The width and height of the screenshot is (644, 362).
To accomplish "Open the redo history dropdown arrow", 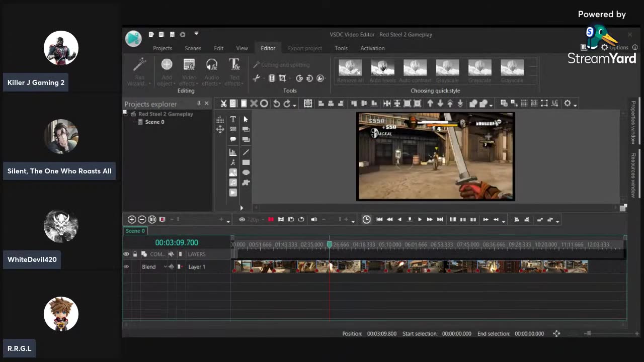I will click(294, 105).
